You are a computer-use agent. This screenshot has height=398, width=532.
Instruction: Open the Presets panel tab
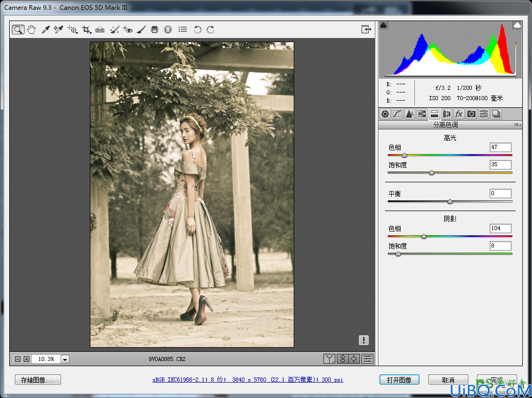click(x=484, y=114)
